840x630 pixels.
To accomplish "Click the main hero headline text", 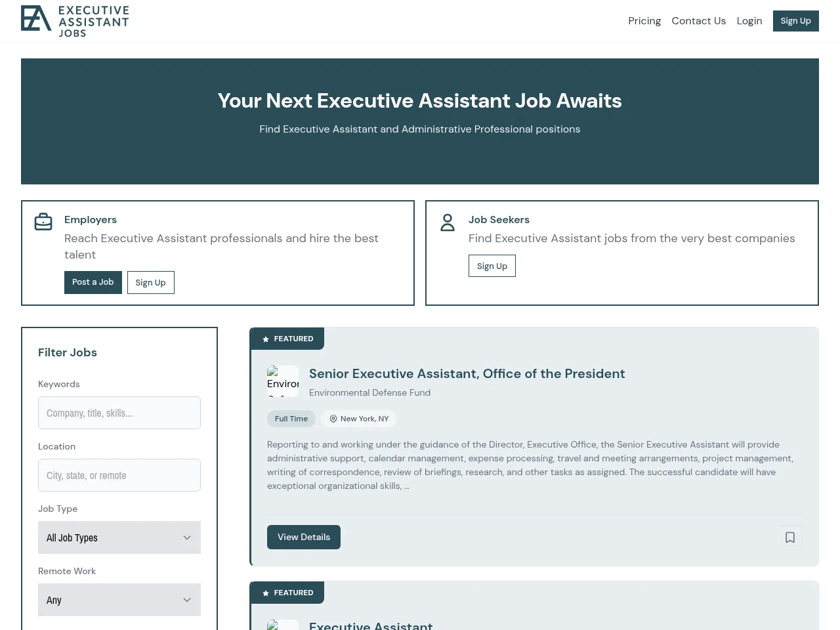I will coord(420,100).
